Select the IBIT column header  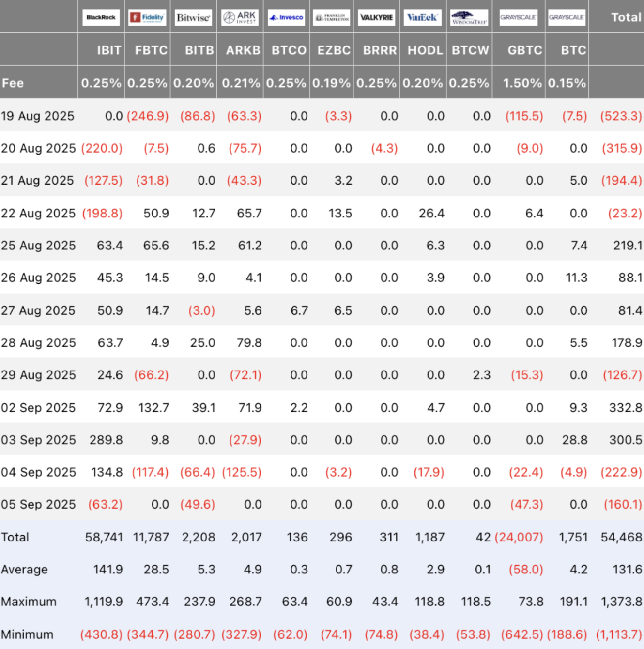tap(109, 50)
